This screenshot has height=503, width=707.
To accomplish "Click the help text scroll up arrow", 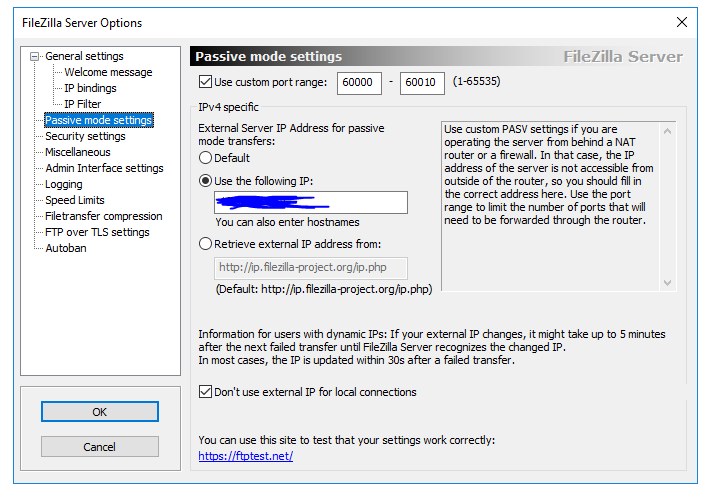I will point(668,131).
